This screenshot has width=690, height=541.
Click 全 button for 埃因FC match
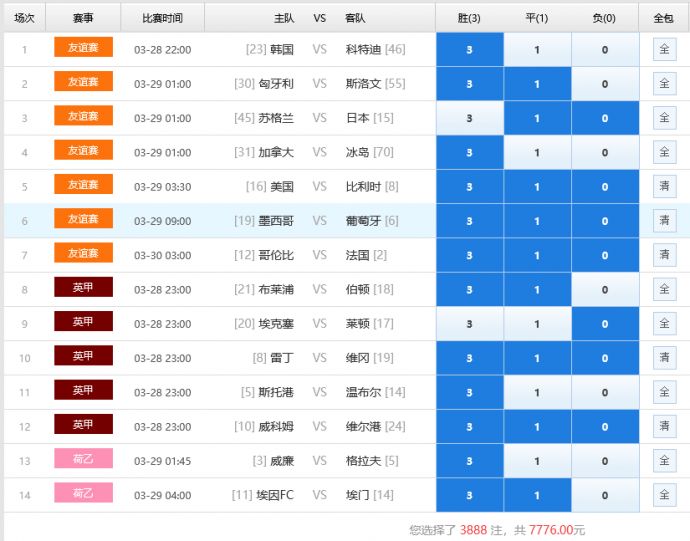[664, 495]
